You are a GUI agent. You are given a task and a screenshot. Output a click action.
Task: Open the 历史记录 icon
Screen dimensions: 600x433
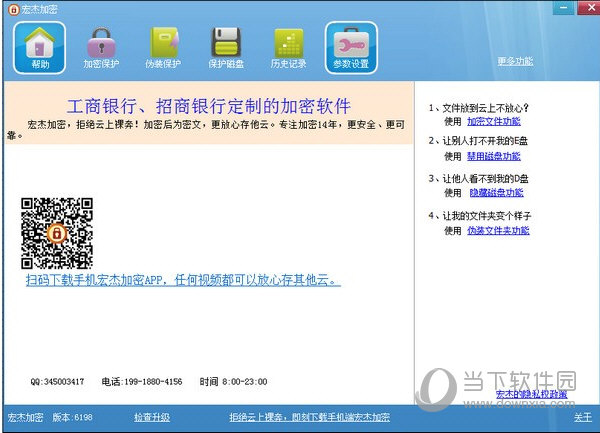(289, 47)
